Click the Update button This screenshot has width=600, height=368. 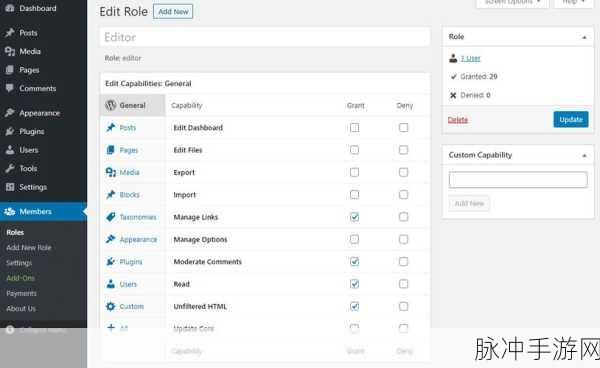coord(571,119)
